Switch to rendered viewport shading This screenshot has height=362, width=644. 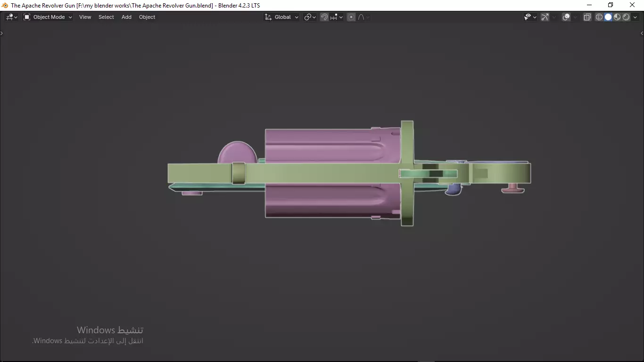click(626, 17)
